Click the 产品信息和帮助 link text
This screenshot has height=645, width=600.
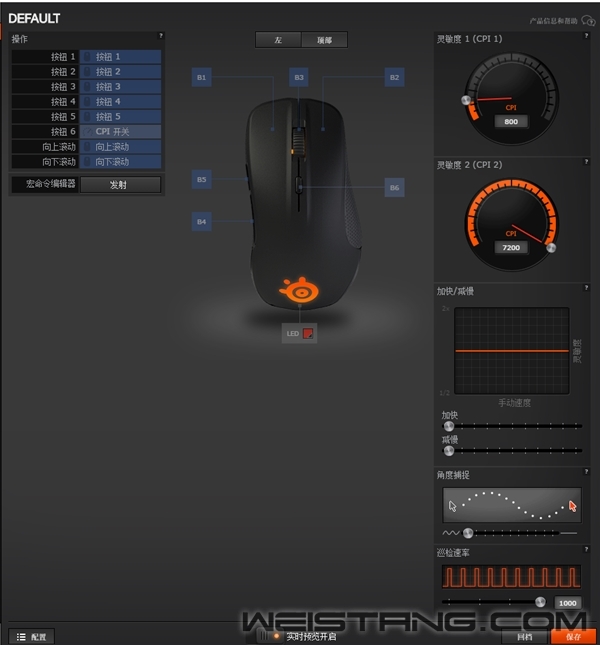pos(554,21)
